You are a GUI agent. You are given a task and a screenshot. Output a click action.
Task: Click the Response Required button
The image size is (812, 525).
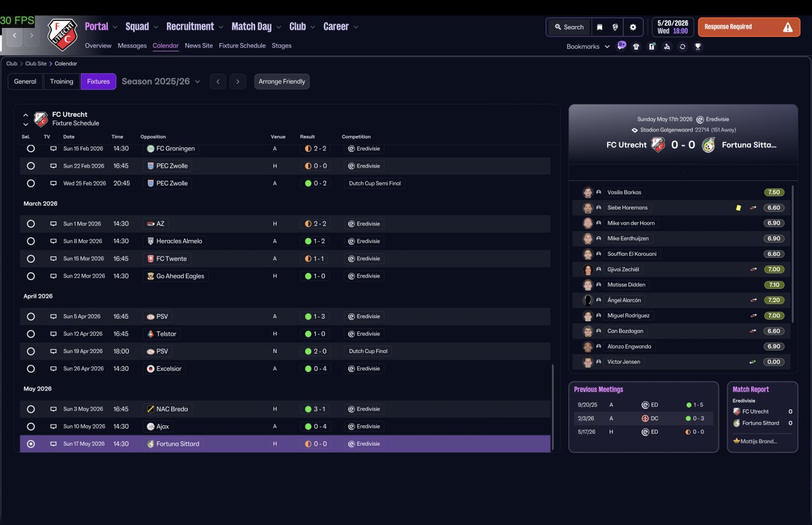[749, 27]
